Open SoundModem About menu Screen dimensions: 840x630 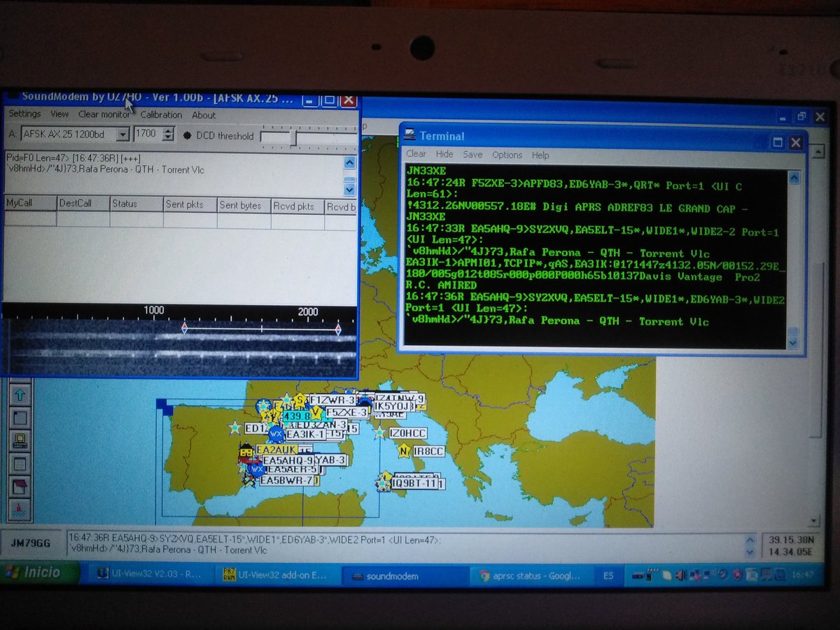tap(204, 115)
